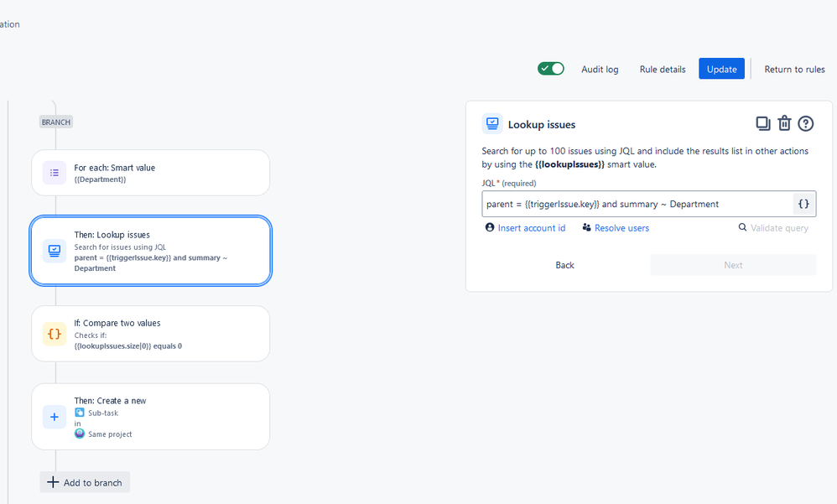Viewport: 837px width, 504px height.
Task: Add a component to the branch
Action: coord(85,483)
